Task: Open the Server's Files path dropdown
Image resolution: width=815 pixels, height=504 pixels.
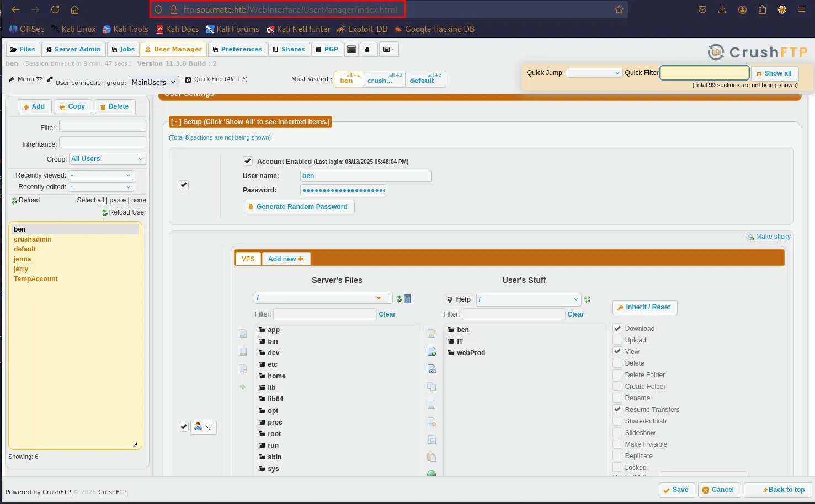Action: pos(323,298)
